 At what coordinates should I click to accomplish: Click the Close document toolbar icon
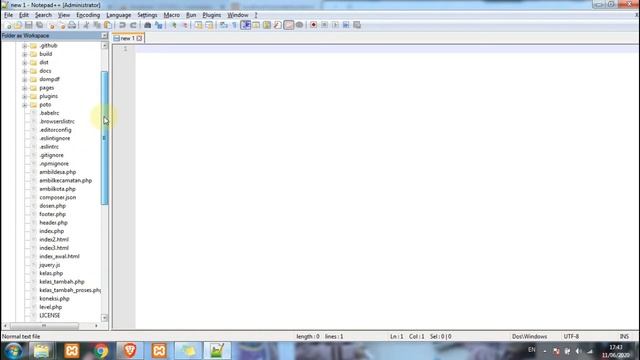click(x=51, y=25)
